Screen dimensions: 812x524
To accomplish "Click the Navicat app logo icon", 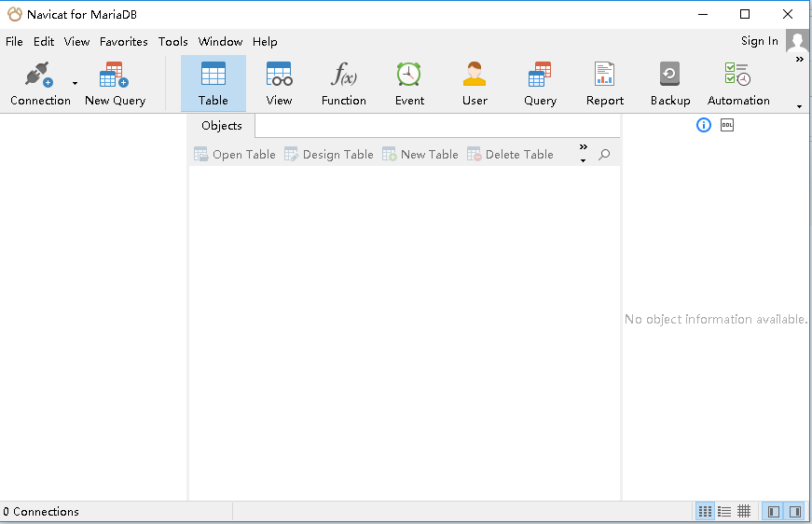I will tap(15, 14).
